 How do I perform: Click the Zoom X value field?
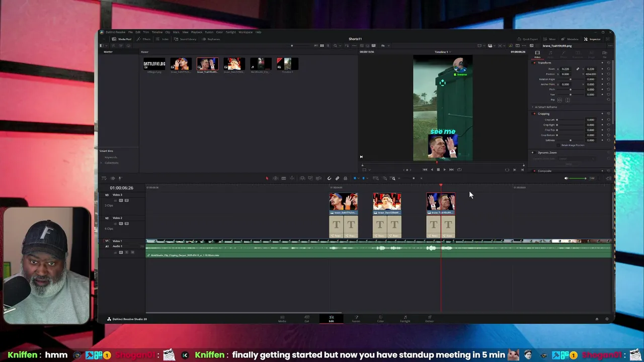(x=566, y=69)
